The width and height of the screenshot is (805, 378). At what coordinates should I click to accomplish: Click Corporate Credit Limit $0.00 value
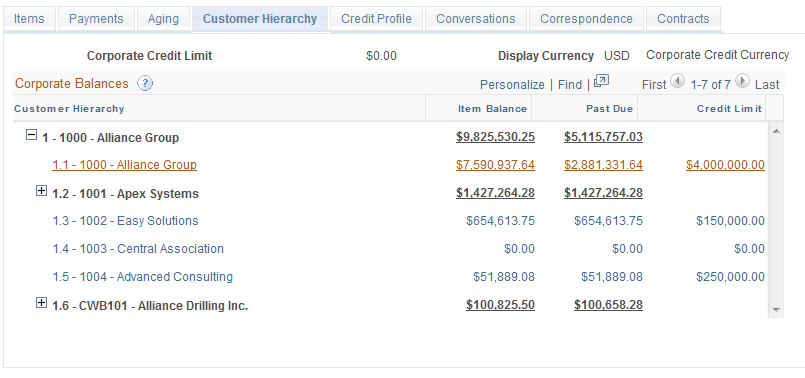pos(381,56)
